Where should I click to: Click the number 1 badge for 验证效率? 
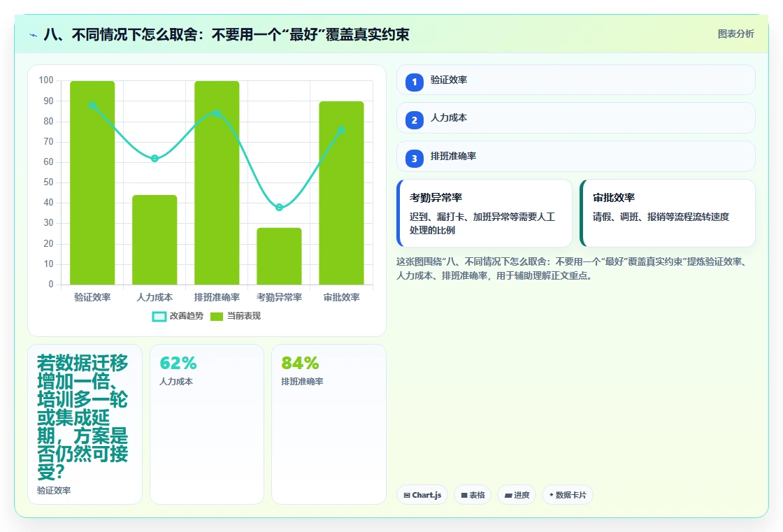(415, 82)
